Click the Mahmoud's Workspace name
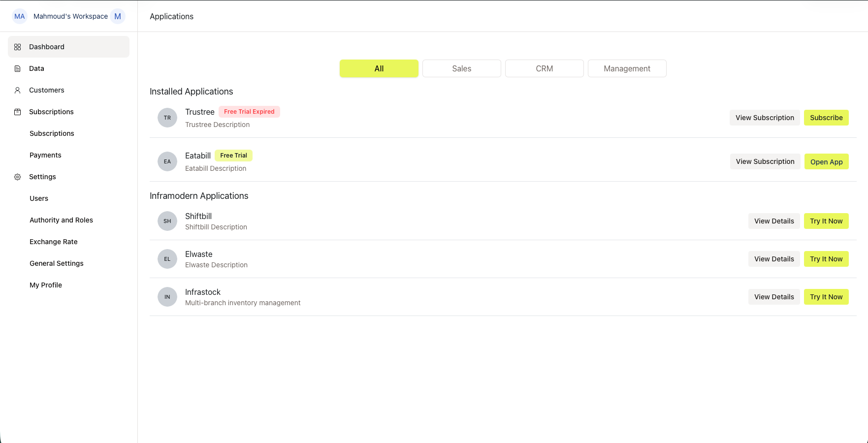868x443 pixels. click(x=70, y=16)
